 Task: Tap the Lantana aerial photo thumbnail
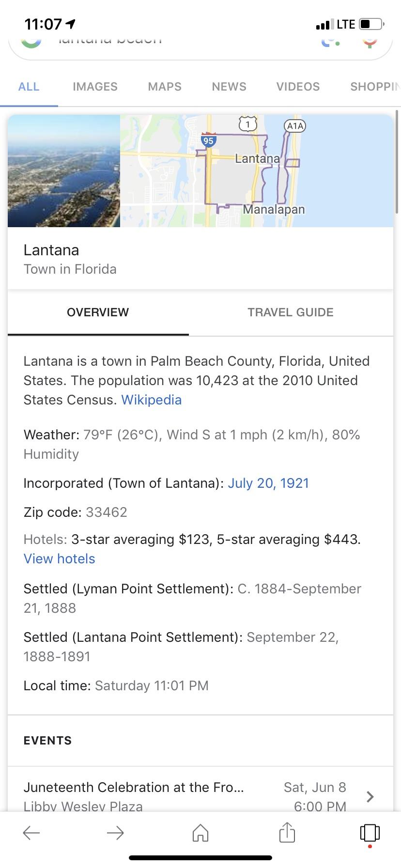64,171
